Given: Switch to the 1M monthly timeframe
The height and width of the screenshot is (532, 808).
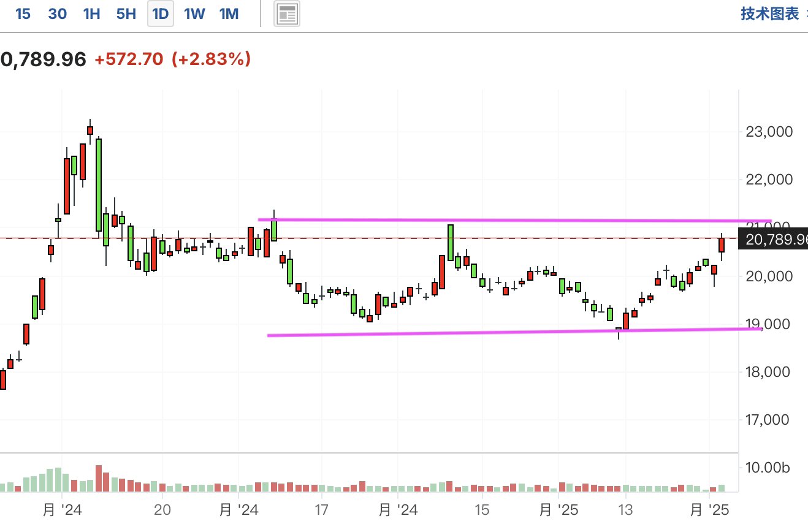Looking at the screenshot, I should pos(229,13).
